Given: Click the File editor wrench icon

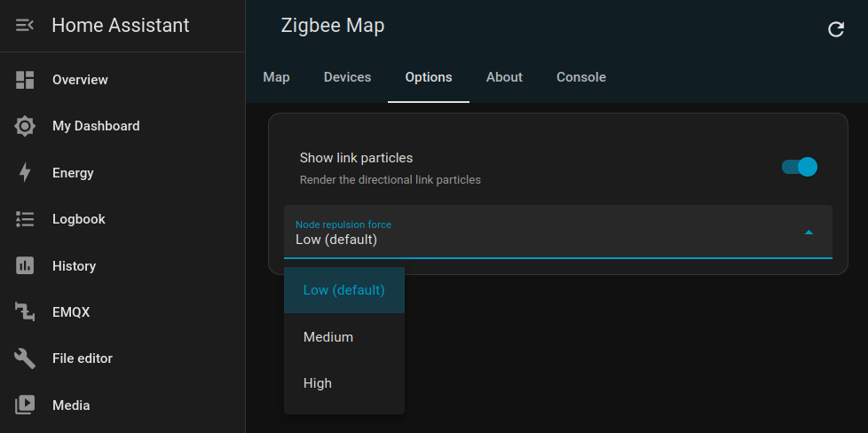Looking at the screenshot, I should pyautogui.click(x=25, y=358).
